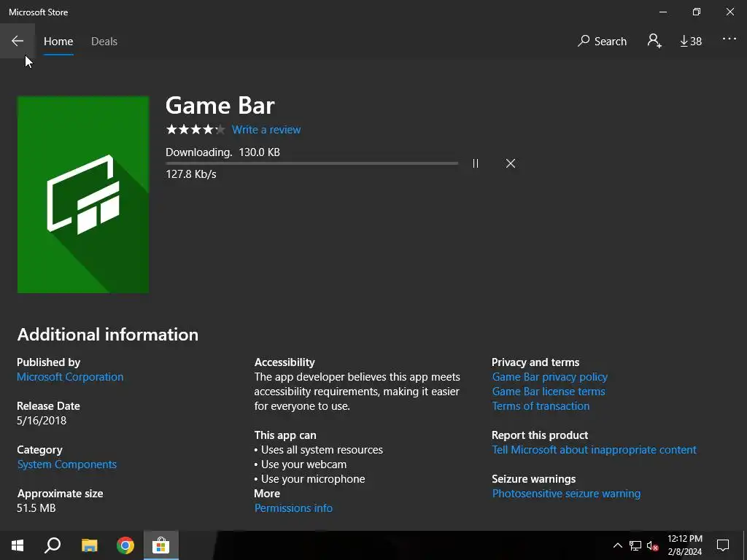Open Game Bar privacy policy
Screen dimensions: 747x560
[x=550, y=377]
